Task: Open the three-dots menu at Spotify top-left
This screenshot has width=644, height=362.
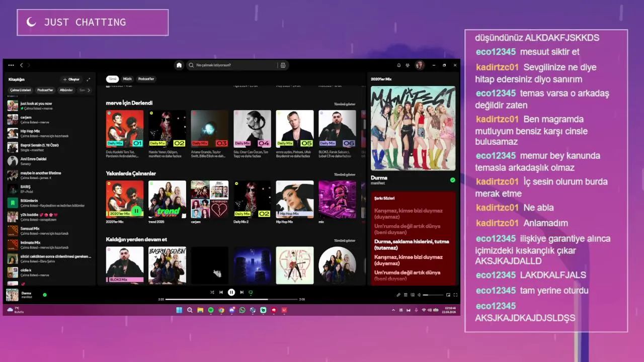Action: pyautogui.click(x=11, y=65)
